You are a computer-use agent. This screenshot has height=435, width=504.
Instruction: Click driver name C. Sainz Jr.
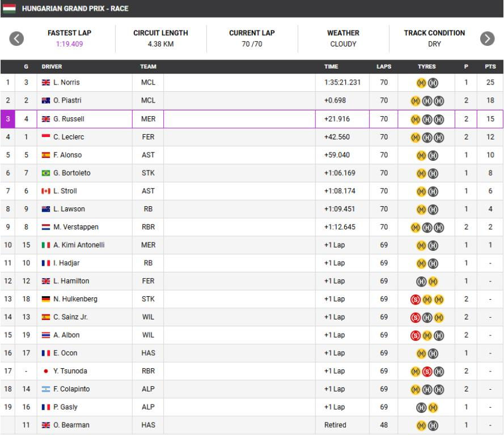tap(70, 317)
